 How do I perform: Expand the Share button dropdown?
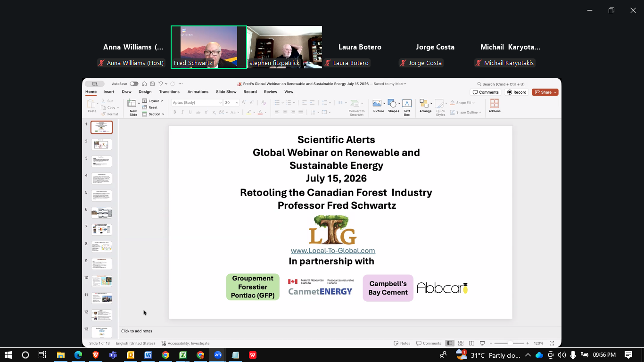click(x=555, y=92)
